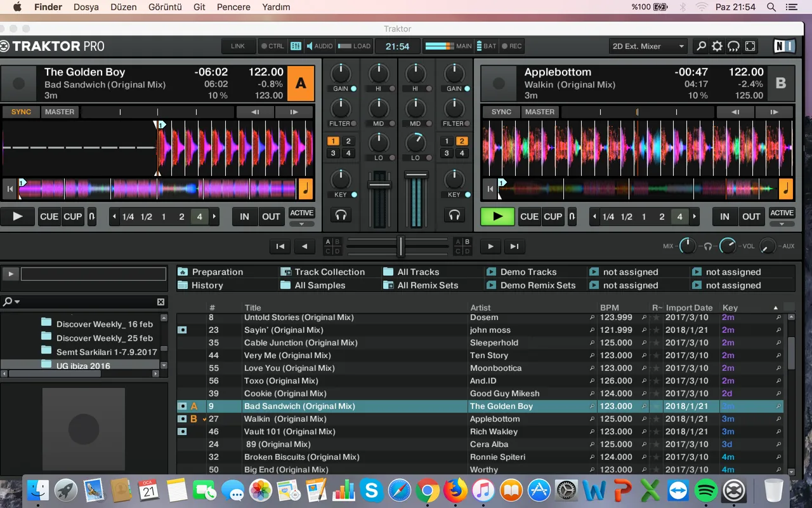This screenshot has width=812, height=508.
Task: Click Deck A snap magnet icon beside CUP
Action: 92,217
